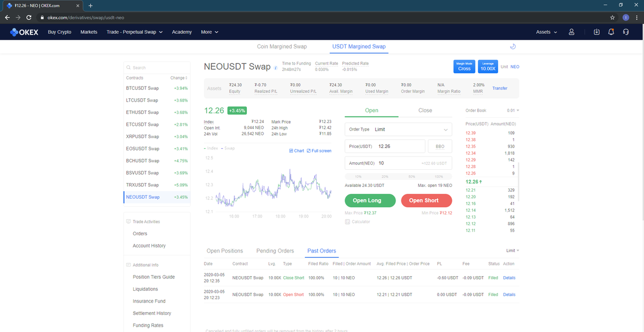Toggle the Index line in chart legend

(x=211, y=148)
